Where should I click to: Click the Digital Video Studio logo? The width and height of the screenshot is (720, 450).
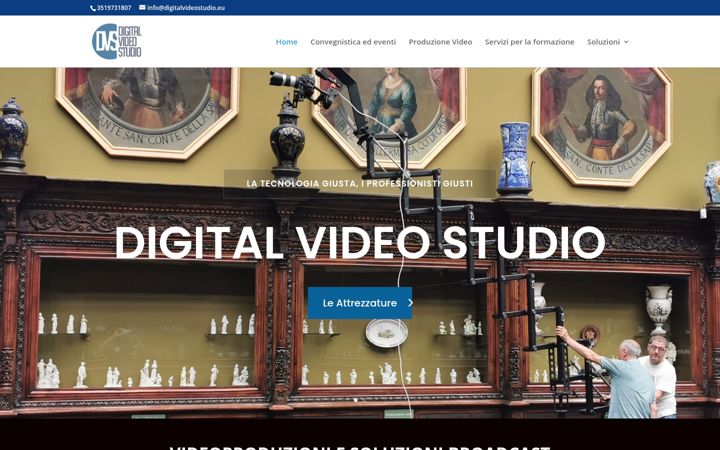click(117, 41)
